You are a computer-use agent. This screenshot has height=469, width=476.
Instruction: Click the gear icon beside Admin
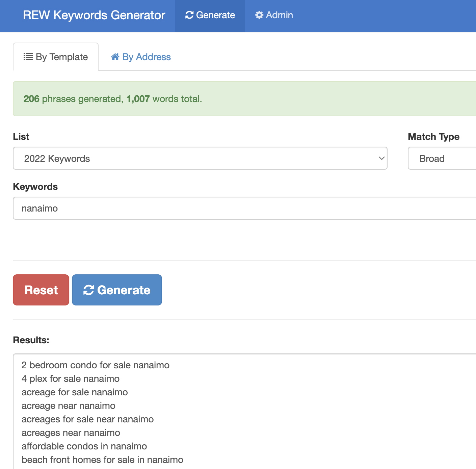[259, 15]
